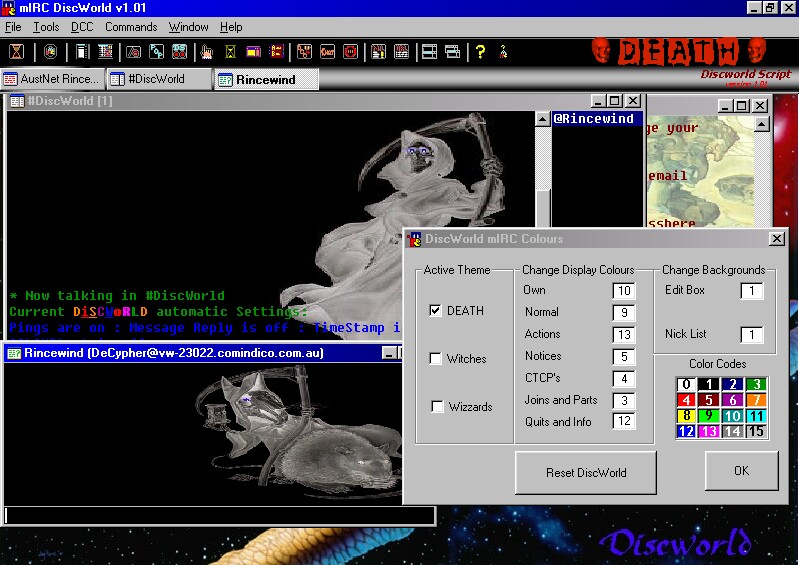The image size is (799, 565).
Task: Click the round colour wheel toolbar icon
Action: [49, 51]
